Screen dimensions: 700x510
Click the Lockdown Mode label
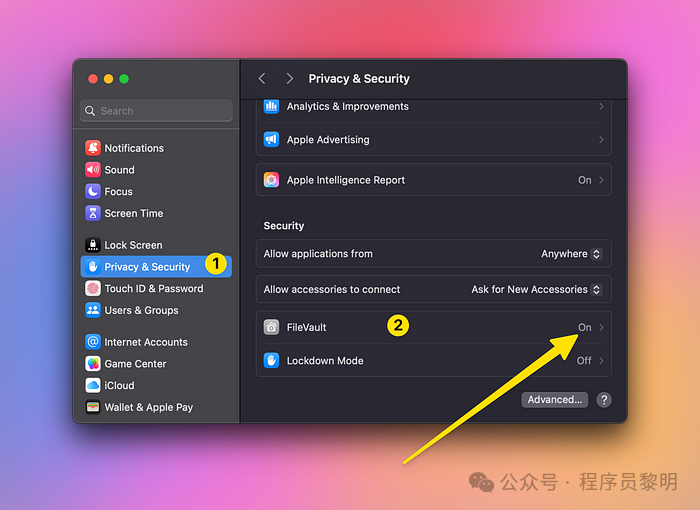pos(325,360)
